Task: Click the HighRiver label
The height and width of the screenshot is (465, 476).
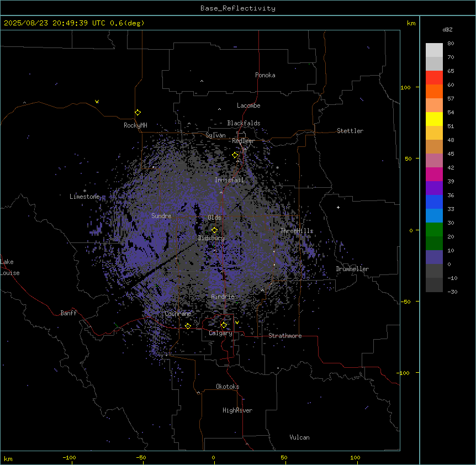Action: click(237, 410)
